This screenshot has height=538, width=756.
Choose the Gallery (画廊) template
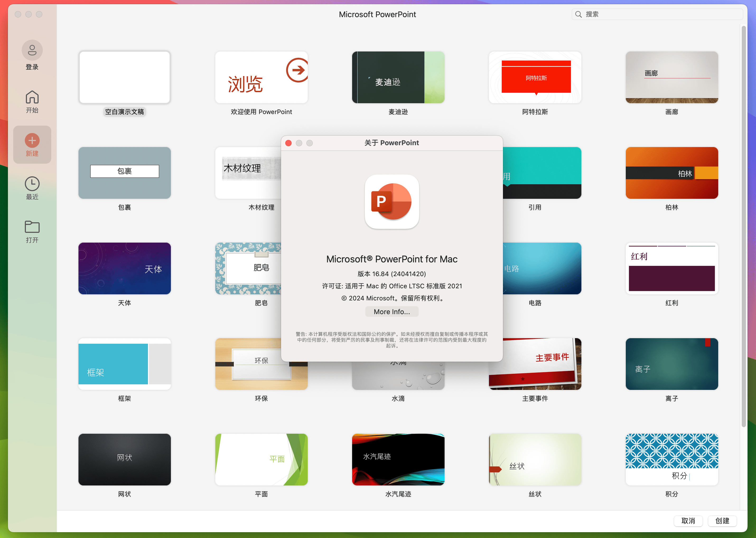coord(672,77)
